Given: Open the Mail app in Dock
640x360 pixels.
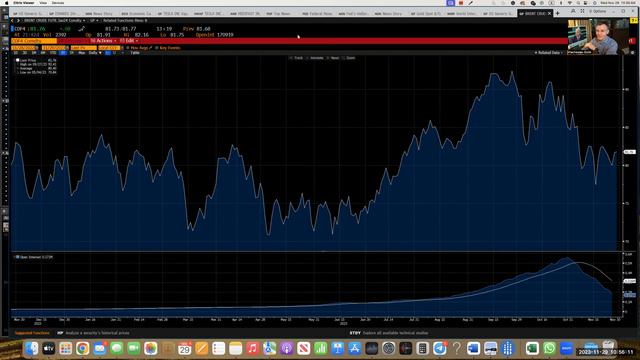Looking at the screenshot, I should 100,349.
